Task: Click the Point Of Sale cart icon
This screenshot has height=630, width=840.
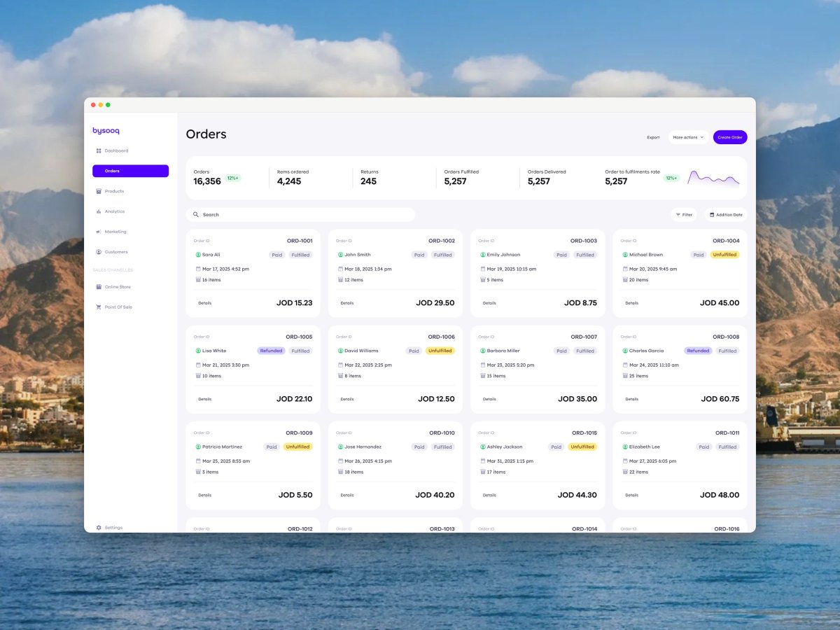Action: click(x=99, y=307)
